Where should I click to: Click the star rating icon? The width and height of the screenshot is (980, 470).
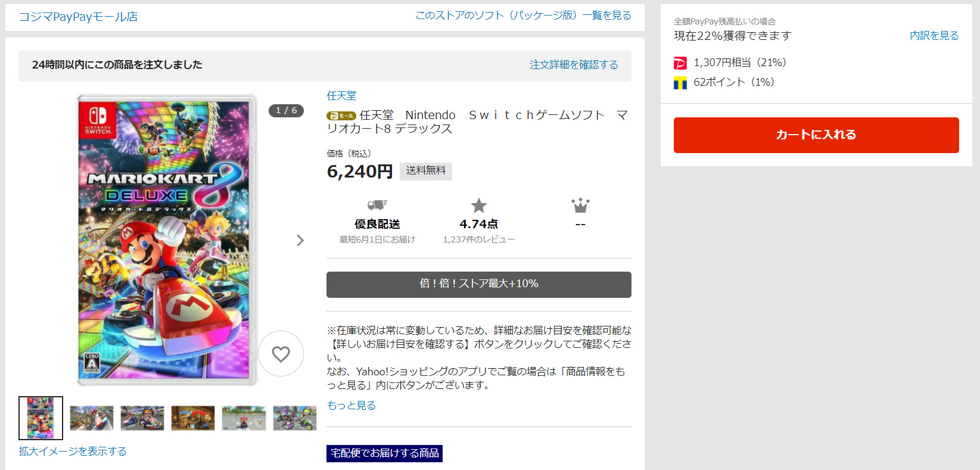pyautogui.click(x=479, y=206)
